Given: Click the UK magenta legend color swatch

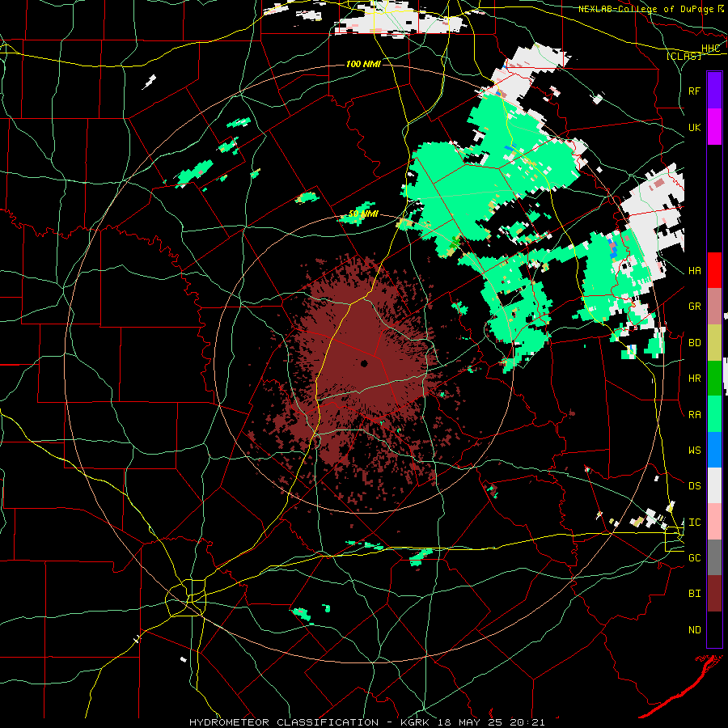Looking at the screenshot, I should coord(714,127).
